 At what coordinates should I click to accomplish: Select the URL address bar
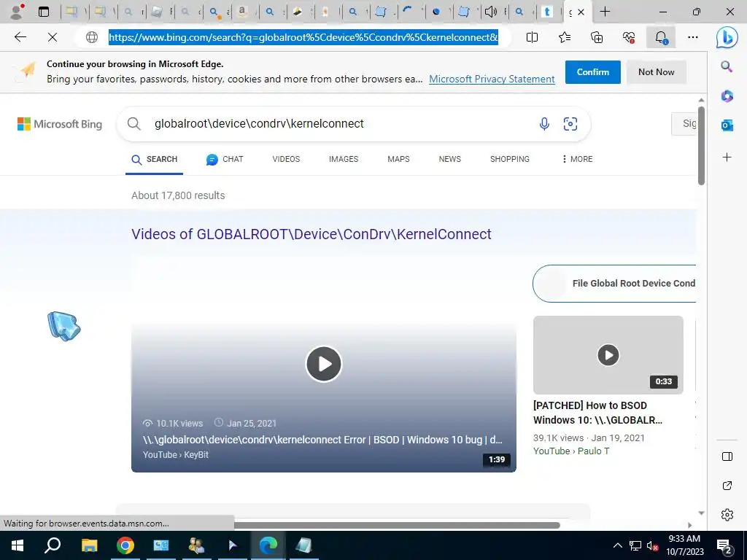pyautogui.click(x=303, y=37)
